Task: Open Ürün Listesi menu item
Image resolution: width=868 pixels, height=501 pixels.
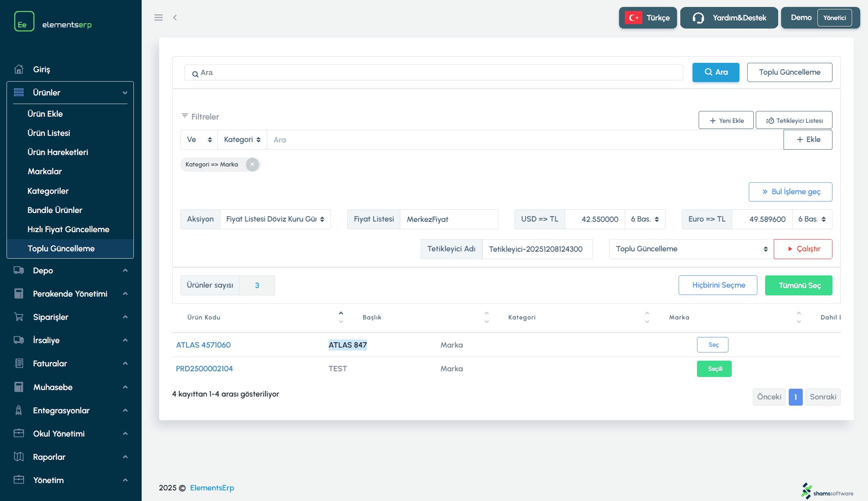Action: click(x=49, y=133)
